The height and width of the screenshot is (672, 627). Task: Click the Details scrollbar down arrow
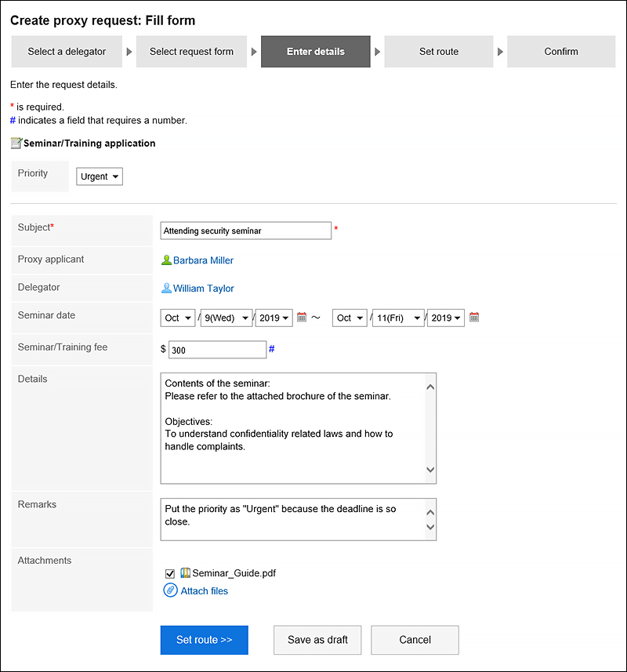tap(431, 470)
